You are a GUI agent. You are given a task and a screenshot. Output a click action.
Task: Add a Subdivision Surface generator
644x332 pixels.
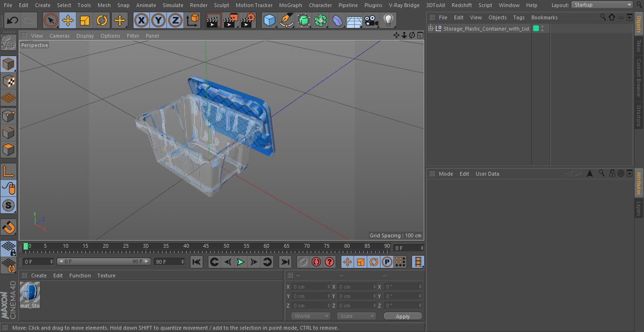(x=304, y=20)
